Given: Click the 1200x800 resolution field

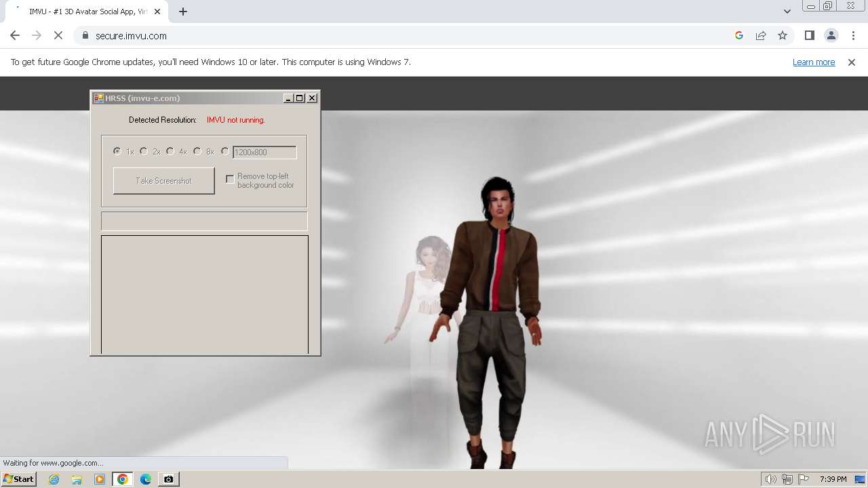Looking at the screenshot, I should click(x=264, y=152).
